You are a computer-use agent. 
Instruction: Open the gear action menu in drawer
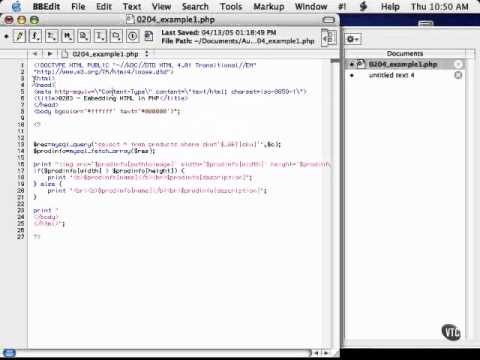click(x=353, y=39)
